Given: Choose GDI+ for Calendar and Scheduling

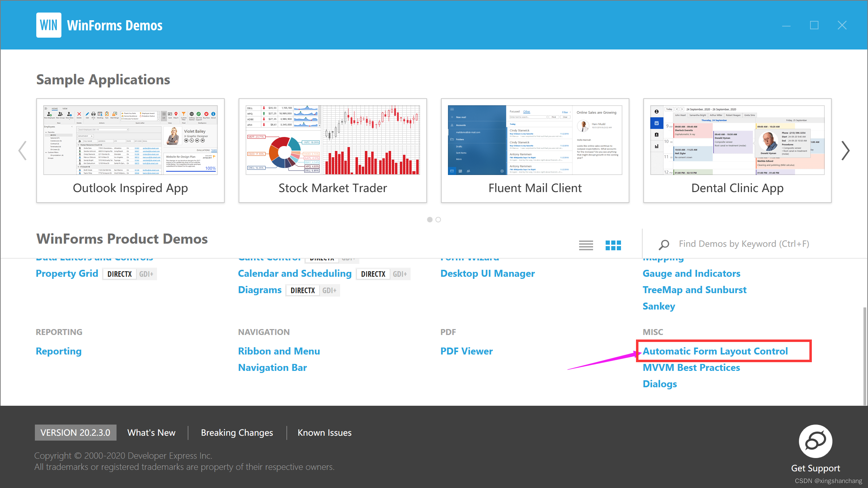Looking at the screenshot, I should 399,274.
